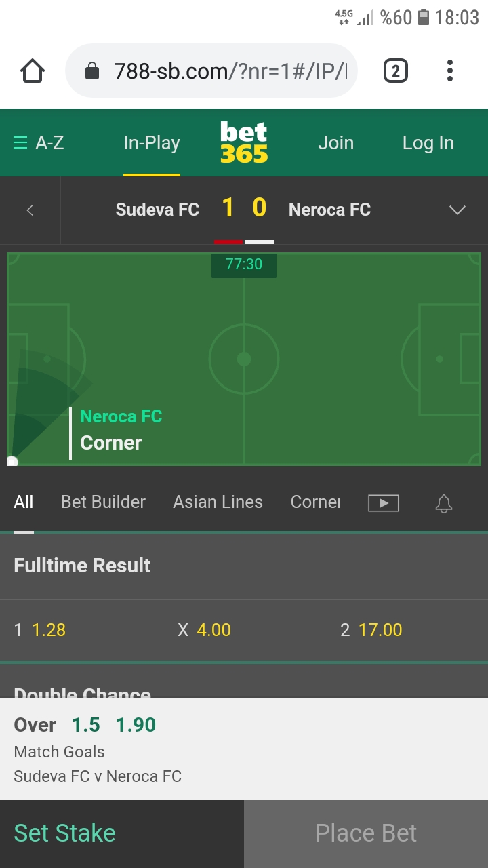
Task: Go back using the left arrow
Action: [30, 210]
